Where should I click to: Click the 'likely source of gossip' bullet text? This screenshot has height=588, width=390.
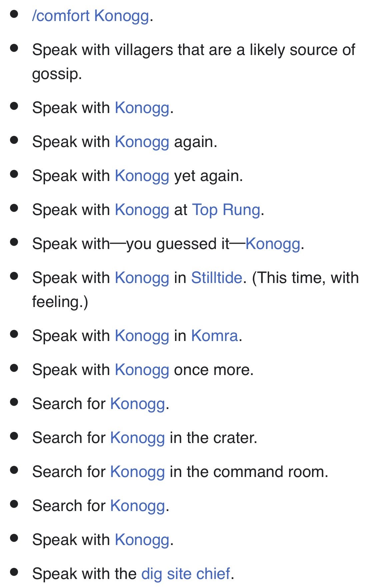click(x=193, y=50)
